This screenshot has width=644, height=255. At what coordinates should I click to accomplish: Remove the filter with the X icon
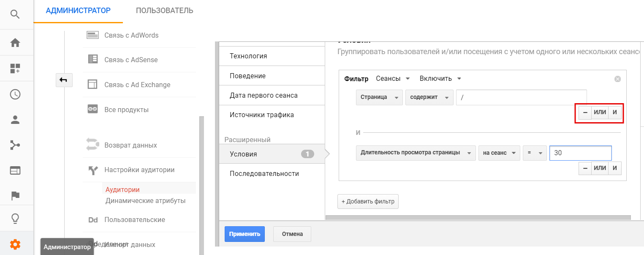point(617,79)
